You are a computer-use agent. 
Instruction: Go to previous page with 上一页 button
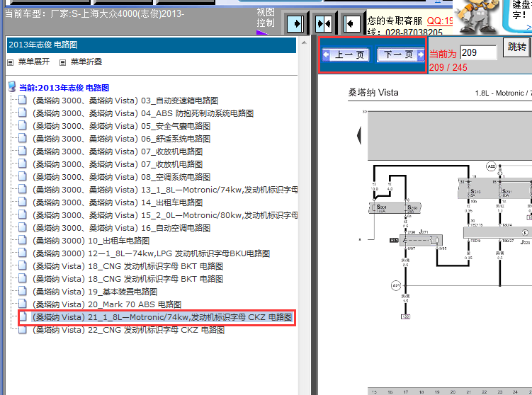[x=346, y=55]
